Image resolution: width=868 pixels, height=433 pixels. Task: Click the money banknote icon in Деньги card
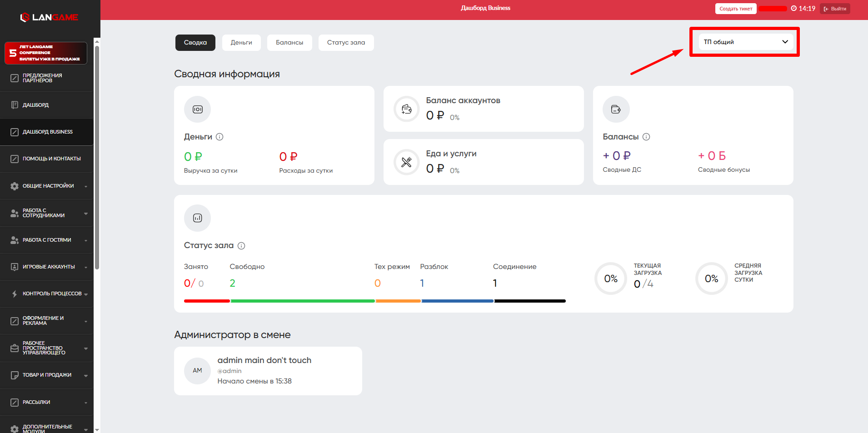click(x=197, y=109)
